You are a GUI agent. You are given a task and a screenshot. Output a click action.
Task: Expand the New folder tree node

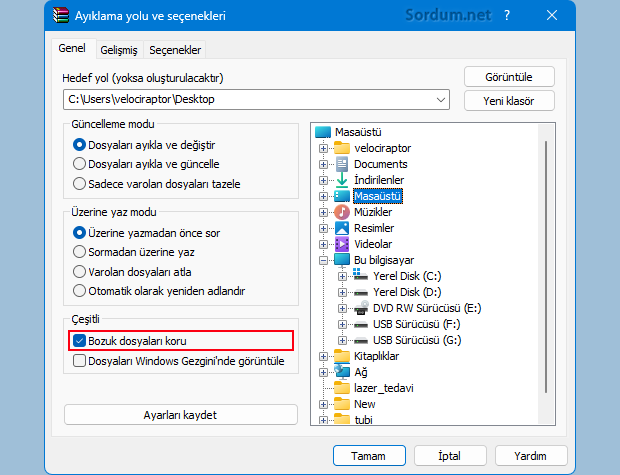[x=323, y=405]
